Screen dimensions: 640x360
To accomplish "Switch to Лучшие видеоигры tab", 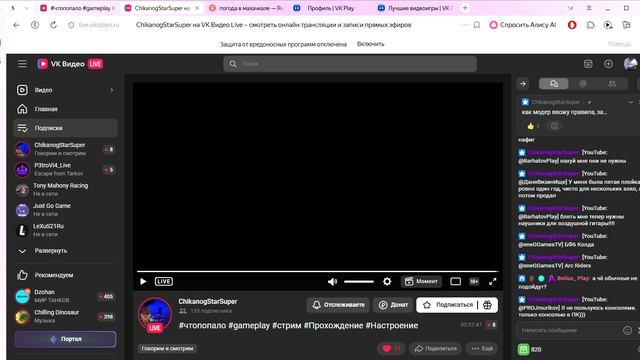I will [x=414, y=8].
